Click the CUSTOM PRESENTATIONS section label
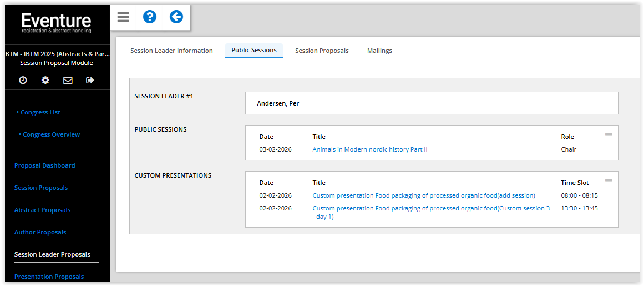This screenshot has width=644, height=286. 173,175
